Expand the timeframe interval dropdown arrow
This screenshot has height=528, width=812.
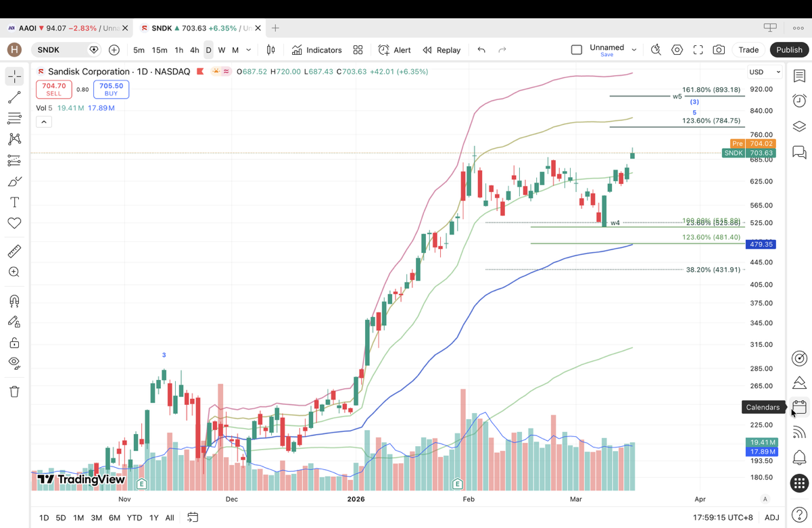(249, 50)
